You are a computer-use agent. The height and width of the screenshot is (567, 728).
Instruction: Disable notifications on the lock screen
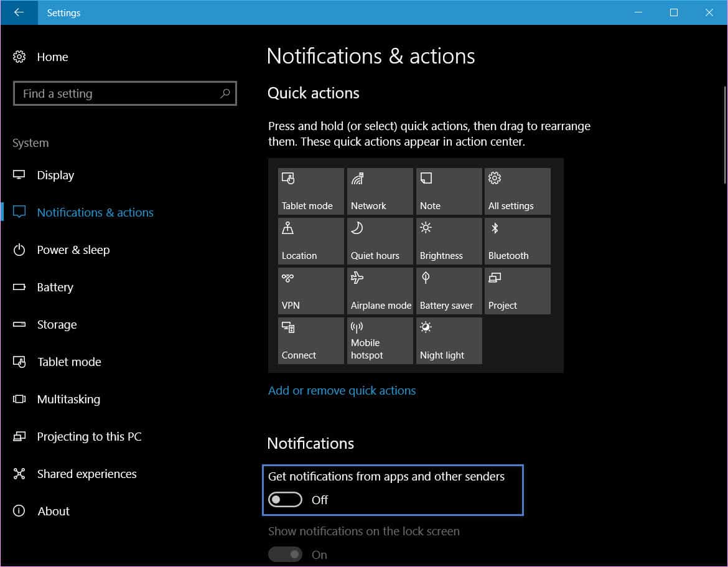click(x=285, y=554)
